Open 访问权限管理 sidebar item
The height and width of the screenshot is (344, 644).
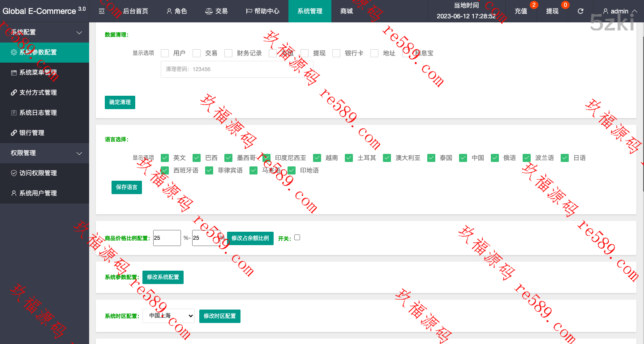click(38, 173)
